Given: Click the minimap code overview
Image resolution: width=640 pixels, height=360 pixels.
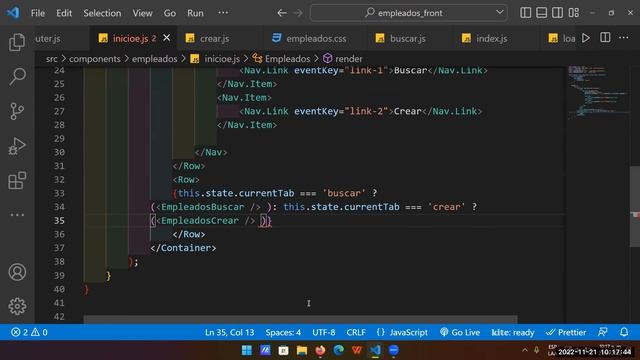Looking at the screenshot, I should [x=597, y=92].
